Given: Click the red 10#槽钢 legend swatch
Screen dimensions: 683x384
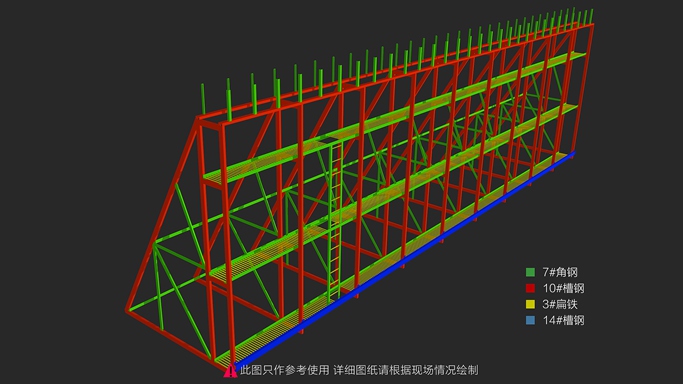Looking at the screenshot, I should click(530, 288).
